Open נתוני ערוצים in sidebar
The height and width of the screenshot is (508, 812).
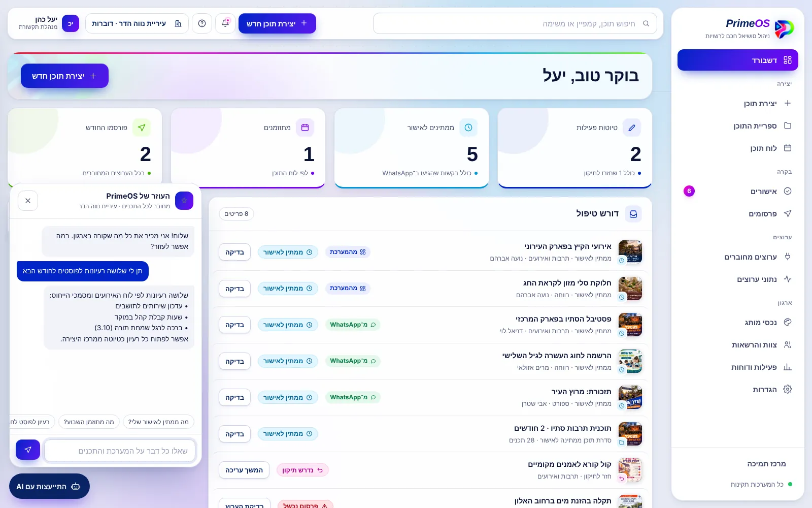[738, 279]
